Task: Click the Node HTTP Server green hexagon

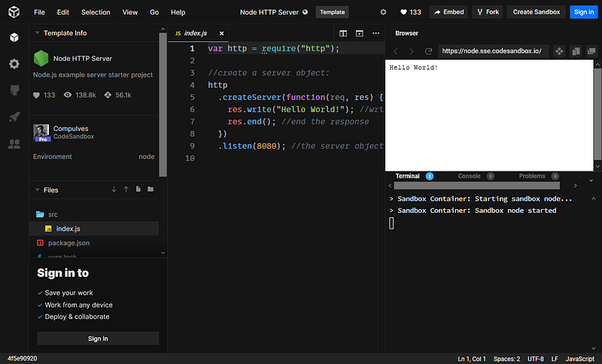Action: coord(41,59)
